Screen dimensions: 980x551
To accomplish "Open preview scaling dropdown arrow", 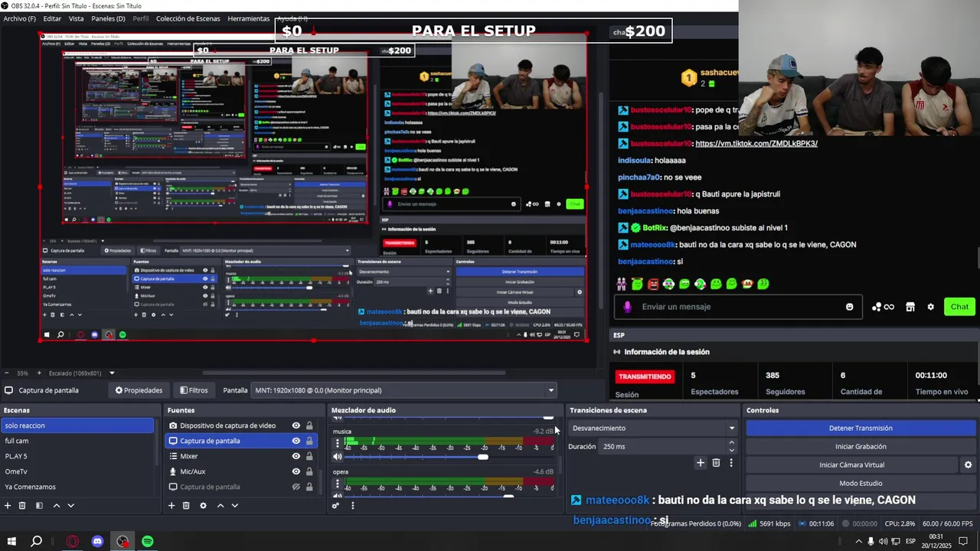I will [112, 373].
